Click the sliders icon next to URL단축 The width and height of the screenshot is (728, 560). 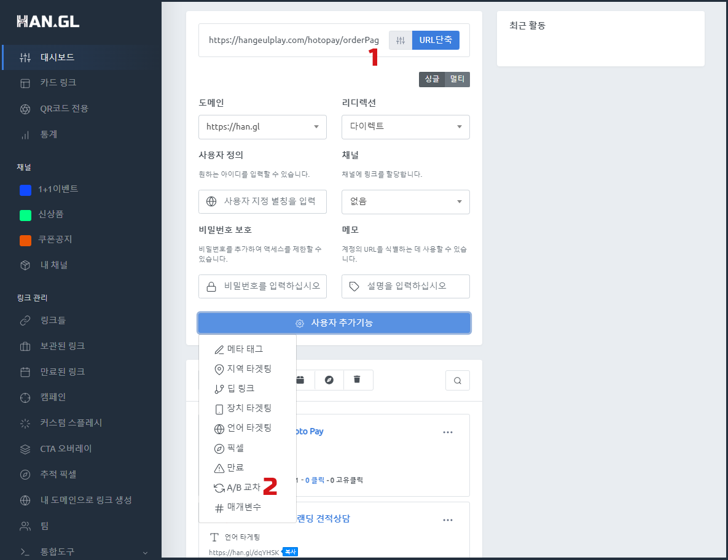[400, 41]
